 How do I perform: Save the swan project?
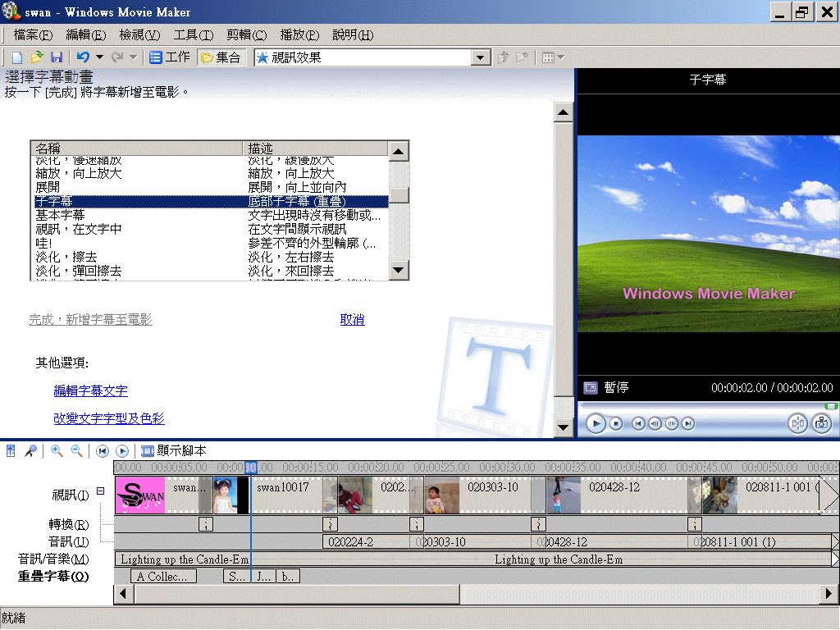[56, 57]
